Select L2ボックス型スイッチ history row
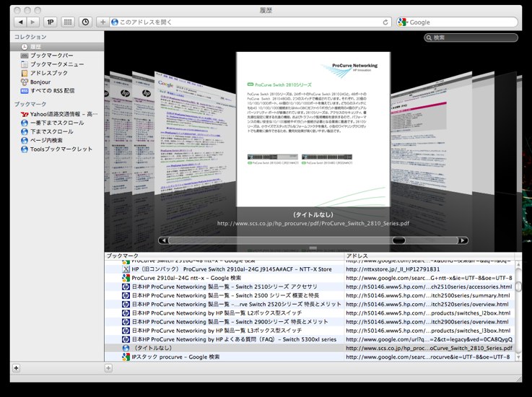This screenshot has height=397, width=532. (x=310, y=313)
